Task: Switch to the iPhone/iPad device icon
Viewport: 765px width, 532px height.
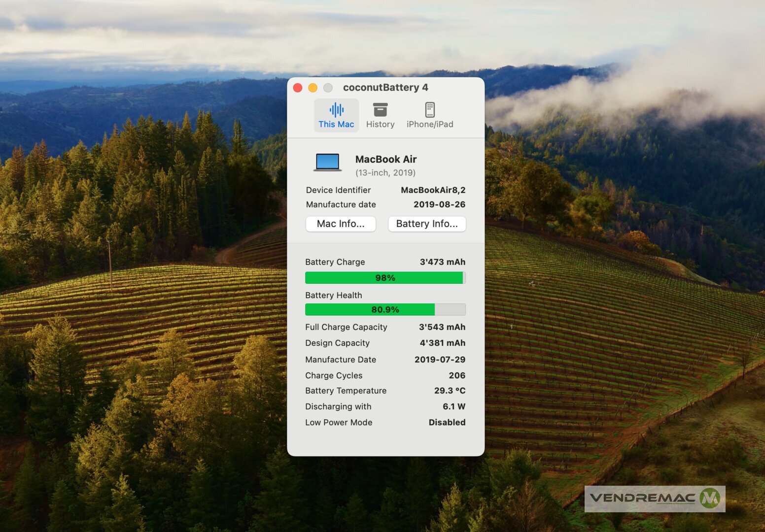Action: click(429, 110)
